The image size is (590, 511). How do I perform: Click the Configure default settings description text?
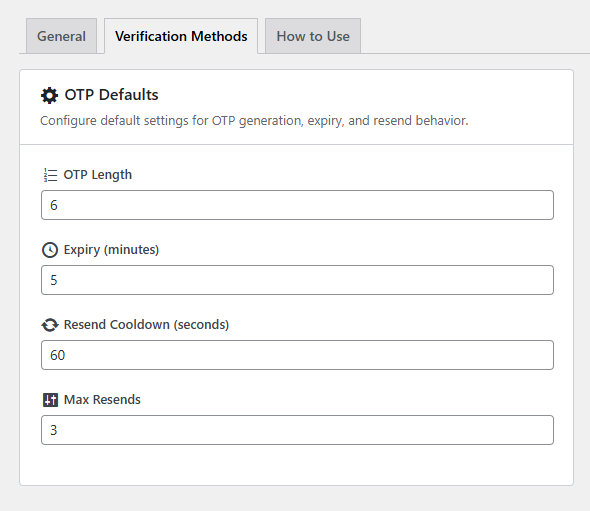click(254, 121)
